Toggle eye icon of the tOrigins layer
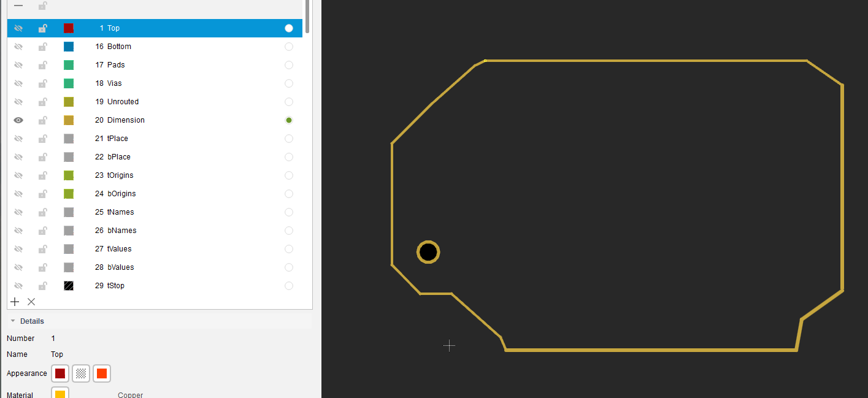The height and width of the screenshot is (398, 868). (x=18, y=175)
